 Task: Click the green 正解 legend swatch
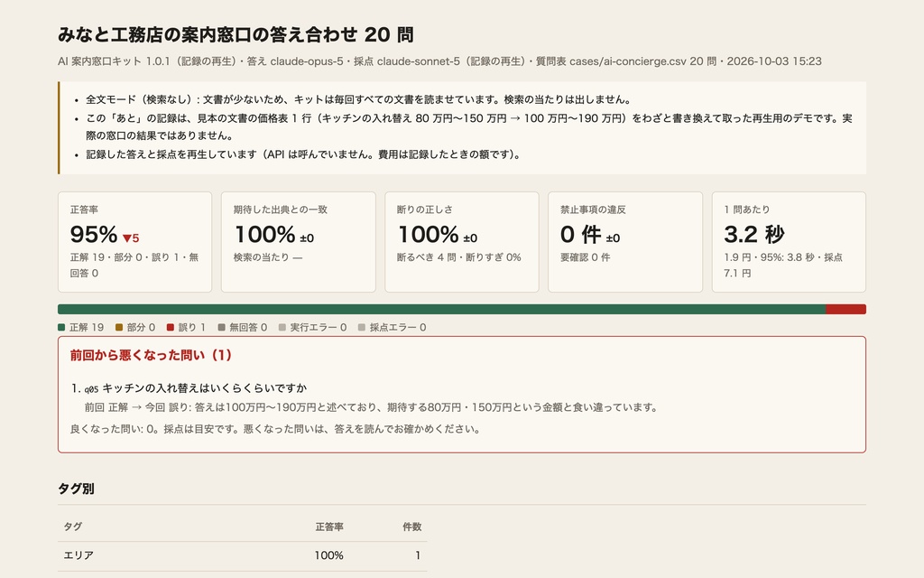coord(61,327)
